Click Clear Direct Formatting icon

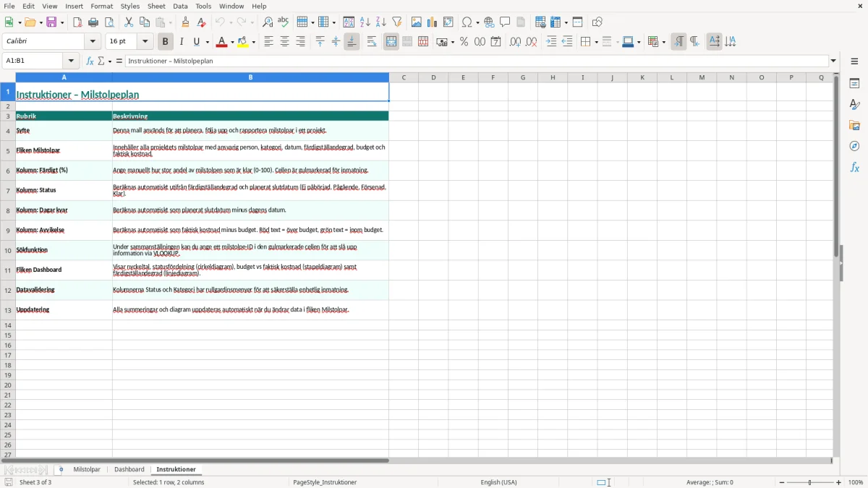point(201,22)
